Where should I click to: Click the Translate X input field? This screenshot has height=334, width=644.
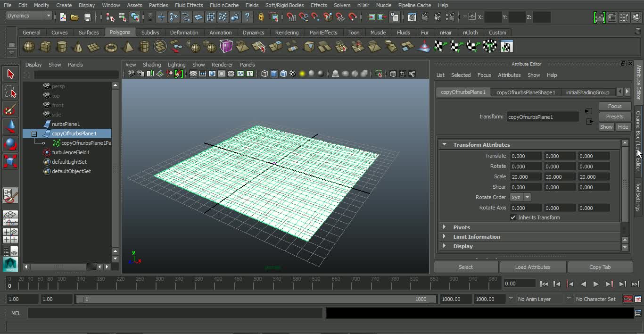pos(526,156)
